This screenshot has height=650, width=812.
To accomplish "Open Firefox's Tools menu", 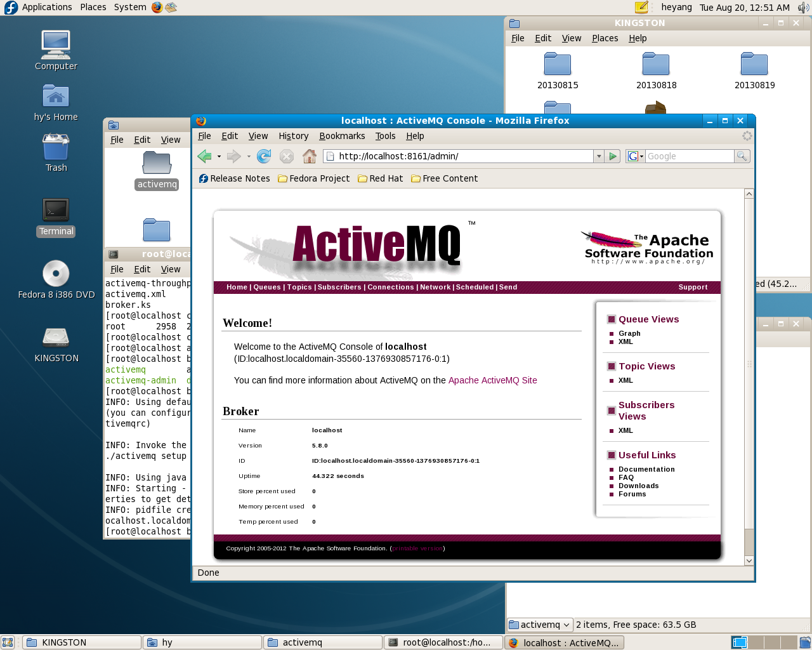I will point(385,136).
